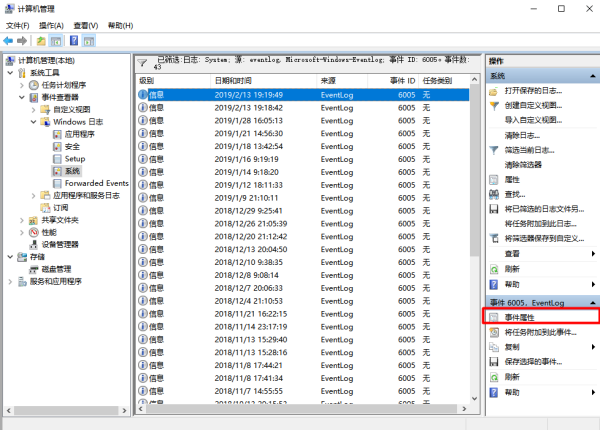The image size is (600, 430).
Task: Collapse the Windows 日志 tree node
Action: click(33, 121)
